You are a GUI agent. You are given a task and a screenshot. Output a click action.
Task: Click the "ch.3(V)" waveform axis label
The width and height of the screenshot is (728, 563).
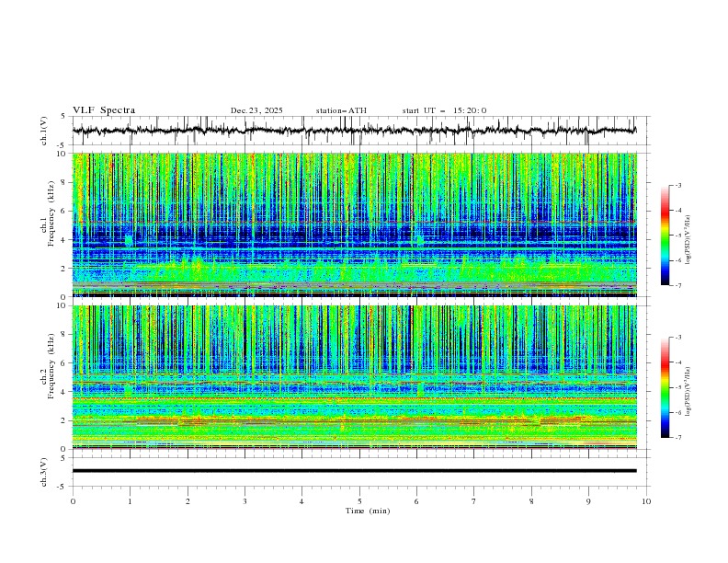44,472
